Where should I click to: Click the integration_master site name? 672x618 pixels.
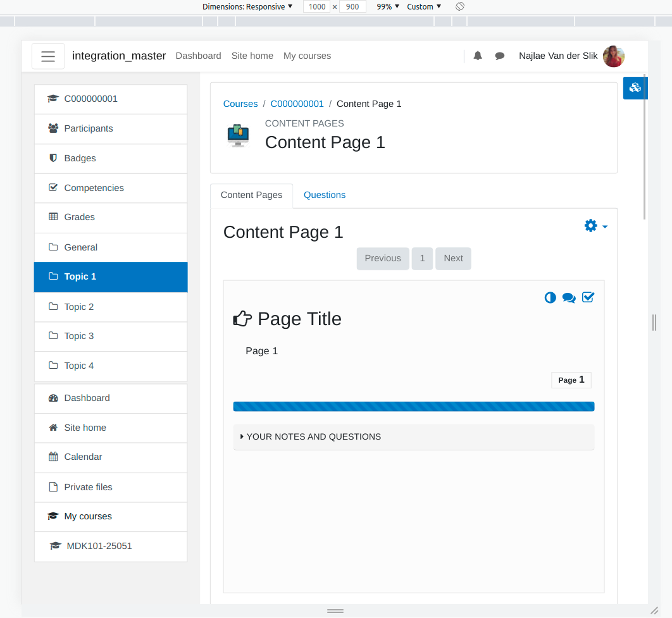pos(119,56)
